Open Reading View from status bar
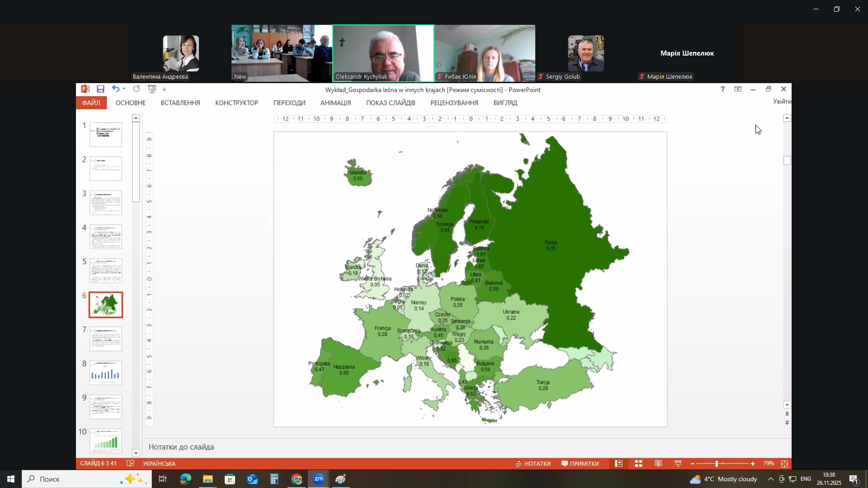 pyautogui.click(x=658, y=464)
